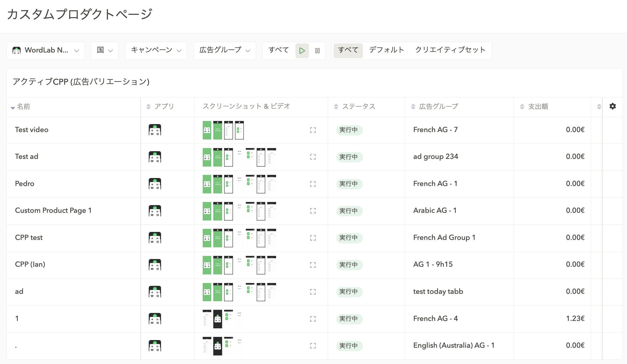Click the 実行中 status badge for Pedro
Viewport: 627px width, 364px height.
[349, 184]
